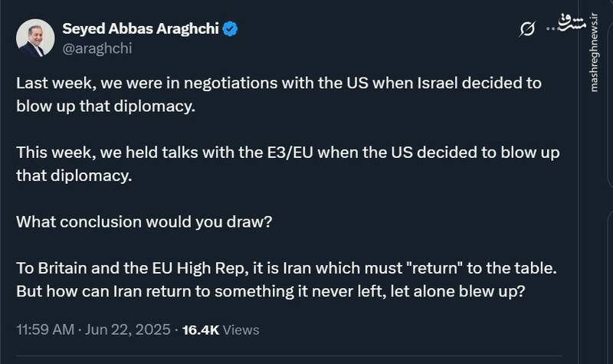This screenshot has width=613, height=364.
Task: Click the paragraph starting "To Britain"
Action: tap(287, 281)
